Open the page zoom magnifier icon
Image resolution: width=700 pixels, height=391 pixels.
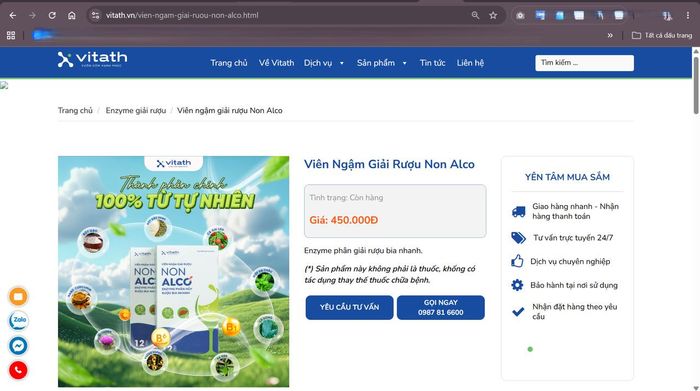[475, 15]
